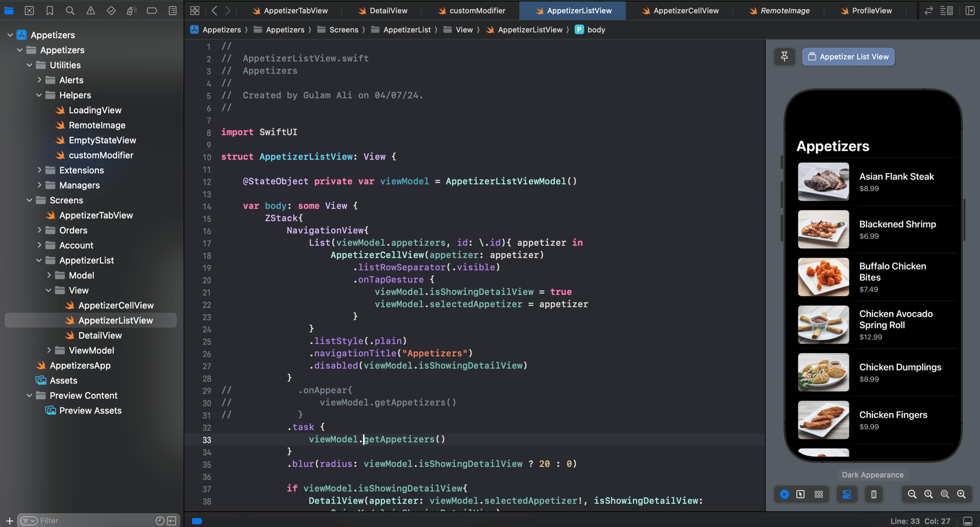Select the Assets catalog in navigator
This screenshot has width=980, height=527.
coord(63,380)
